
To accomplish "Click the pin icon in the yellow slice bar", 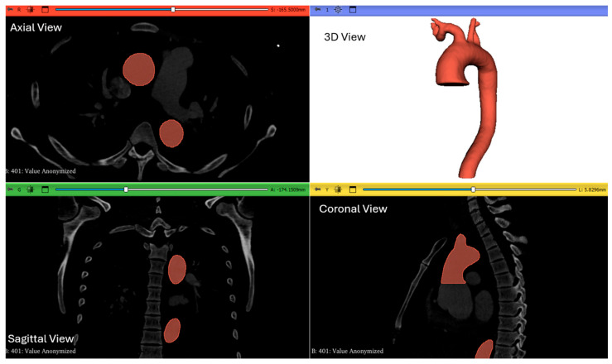I will tap(318, 189).
